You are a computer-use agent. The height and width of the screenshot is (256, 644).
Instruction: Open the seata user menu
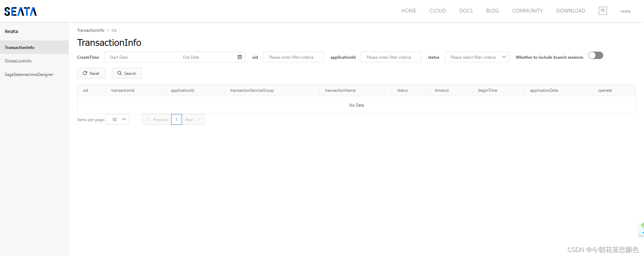point(625,11)
